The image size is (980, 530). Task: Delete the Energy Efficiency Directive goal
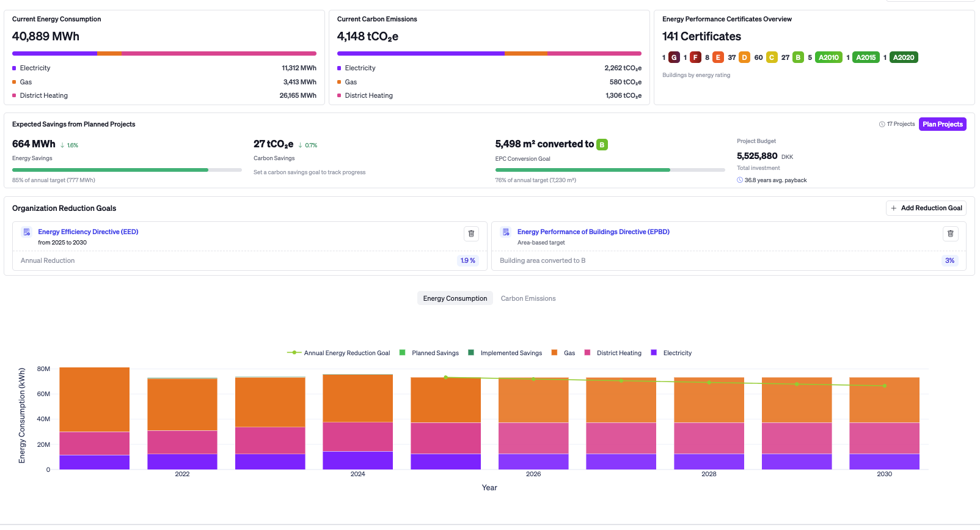(x=471, y=234)
